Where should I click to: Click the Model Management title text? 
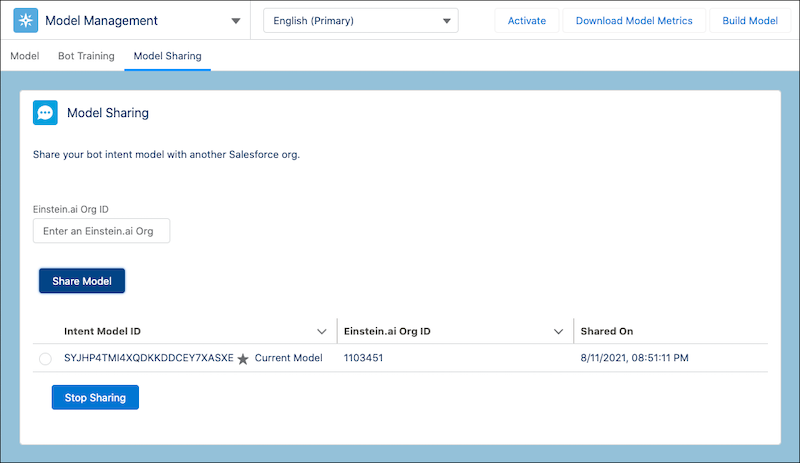[102, 21]
